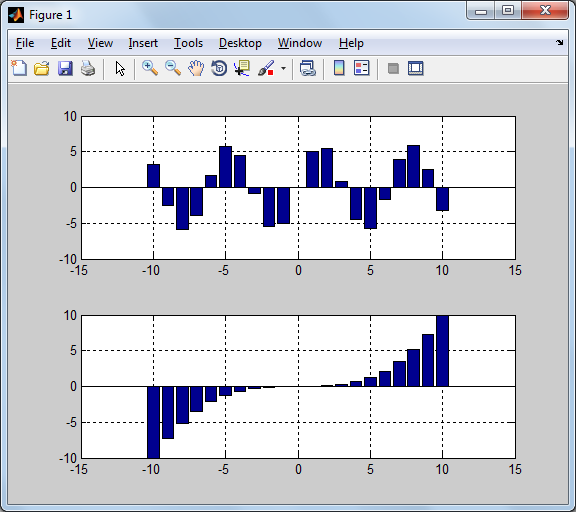Click the Insert Legend toolbar button
The height and width of the screenshot is (512, 576).
pos(362,68)
